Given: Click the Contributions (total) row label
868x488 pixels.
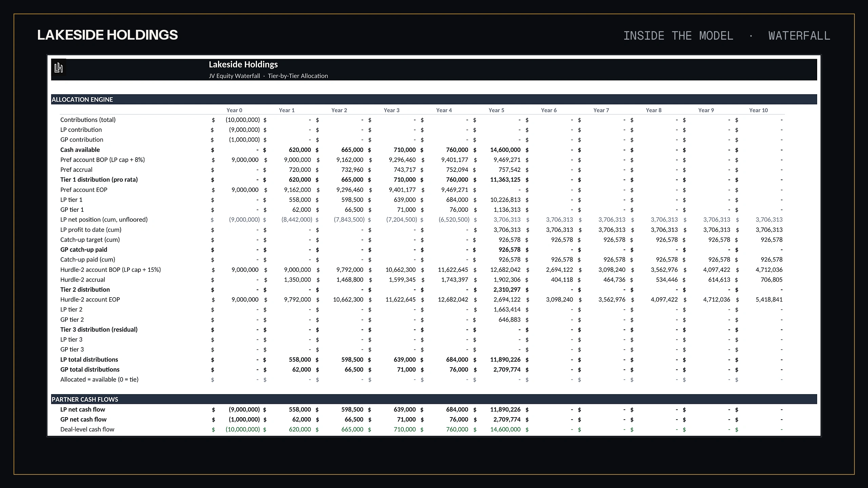Looking at the screenshot, I should 88,120.
